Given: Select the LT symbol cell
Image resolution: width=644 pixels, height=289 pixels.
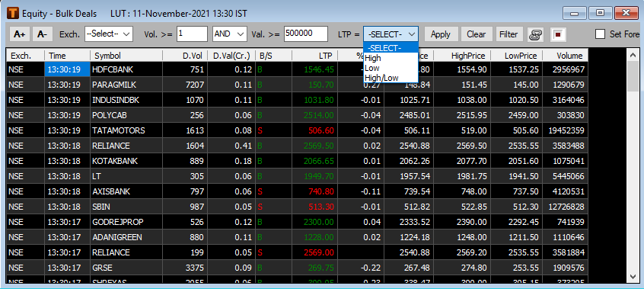Looking at the screenshot, I should tap(126, 176).
